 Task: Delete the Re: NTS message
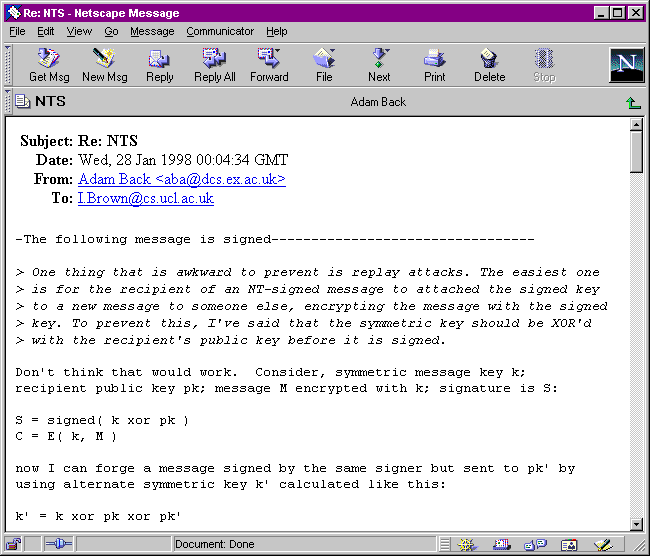tap(489, 65)
